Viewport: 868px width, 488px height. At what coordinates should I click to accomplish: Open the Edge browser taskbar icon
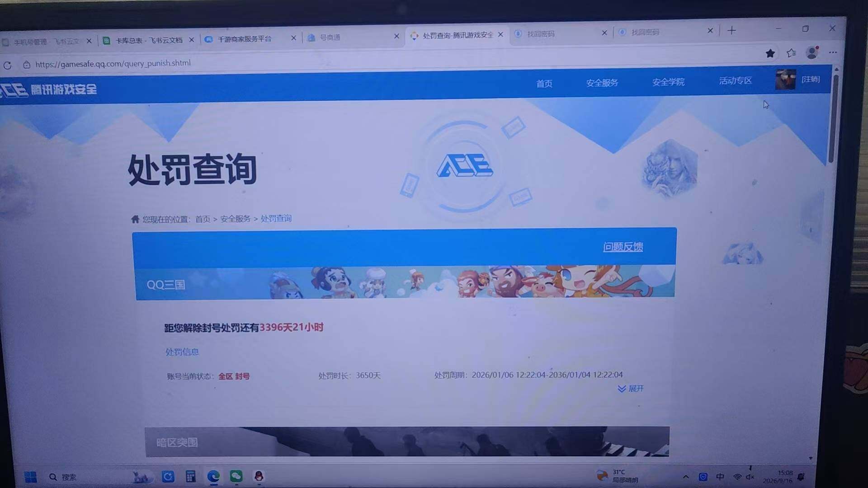pyautogui.click(x=213, y=476)
